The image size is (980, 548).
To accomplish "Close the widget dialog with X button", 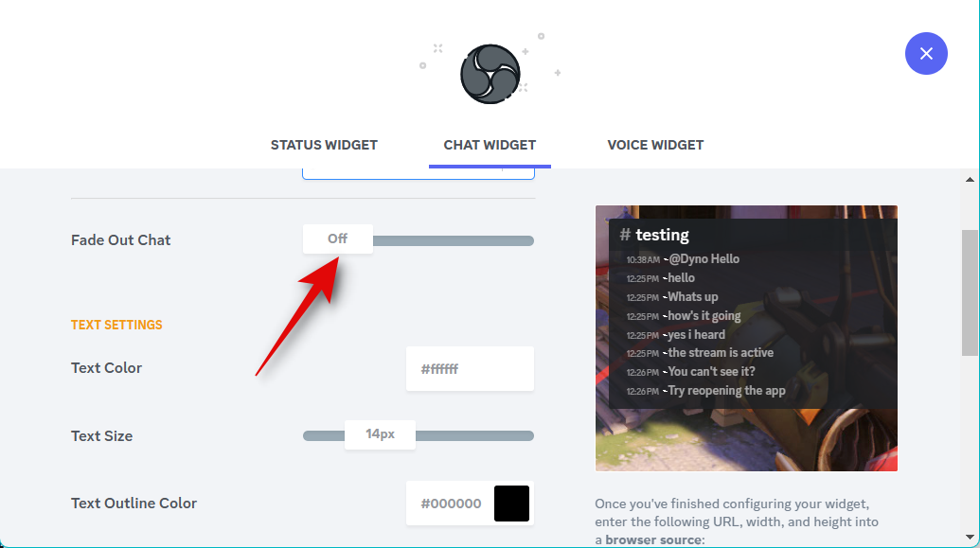I will pos(926,54).
